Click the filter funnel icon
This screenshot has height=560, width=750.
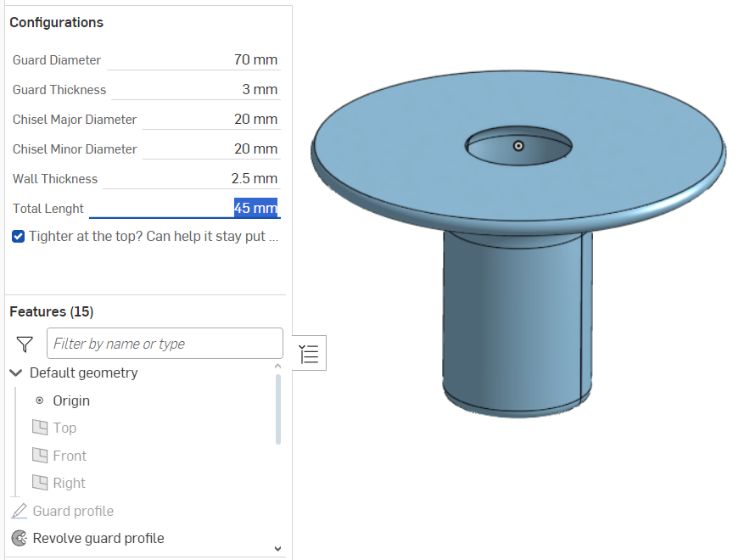pos(25,344)
